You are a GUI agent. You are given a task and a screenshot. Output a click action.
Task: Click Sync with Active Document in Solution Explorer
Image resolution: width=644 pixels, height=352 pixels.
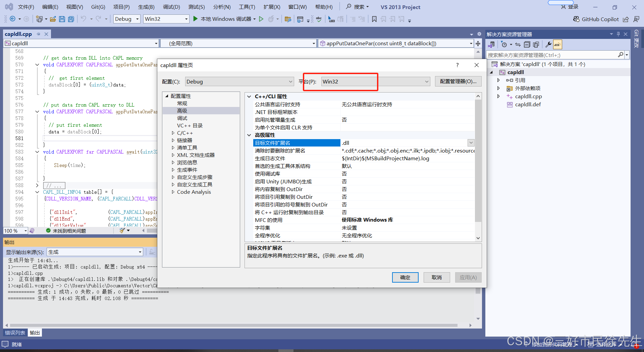click(x=518, y=44)
